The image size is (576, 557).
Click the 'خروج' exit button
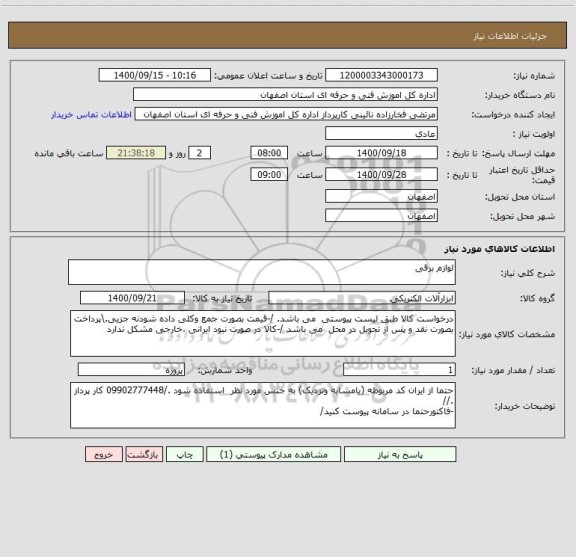104,454
